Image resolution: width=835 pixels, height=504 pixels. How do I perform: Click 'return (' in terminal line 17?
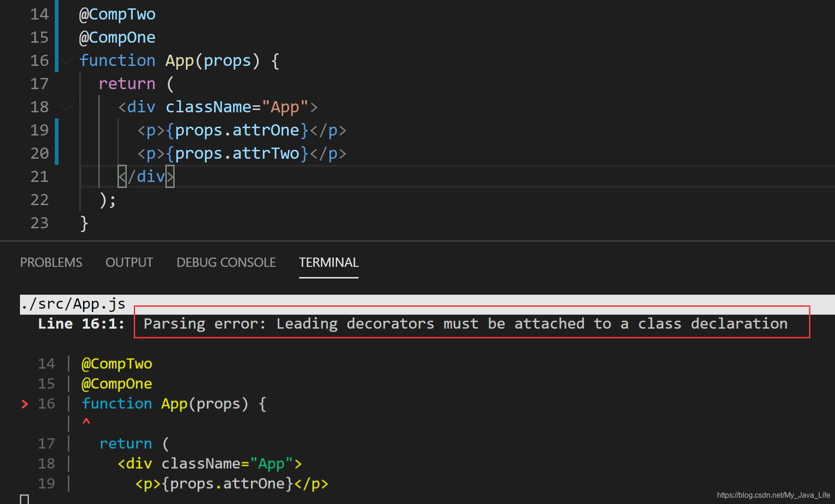135,444
